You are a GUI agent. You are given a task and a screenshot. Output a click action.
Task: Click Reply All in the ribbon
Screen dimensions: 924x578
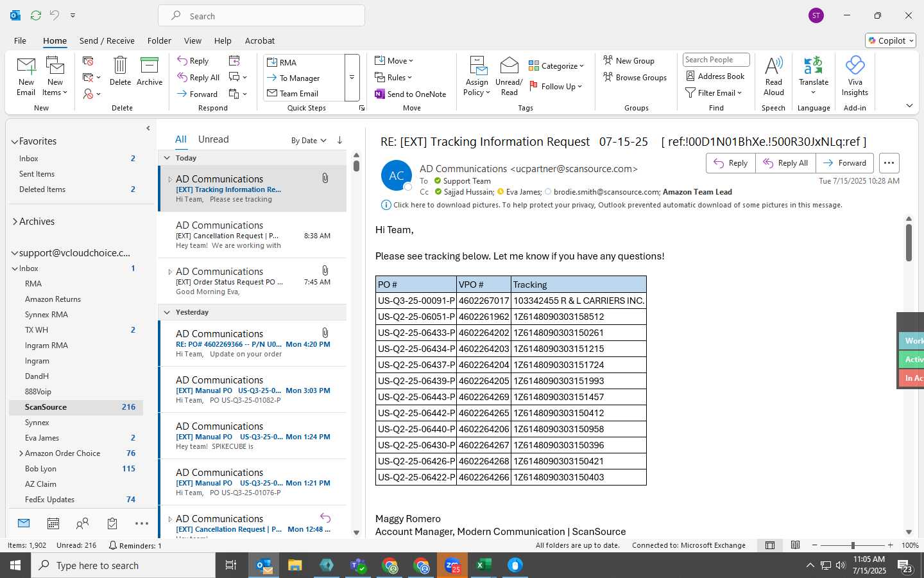[x=198, y=78]
